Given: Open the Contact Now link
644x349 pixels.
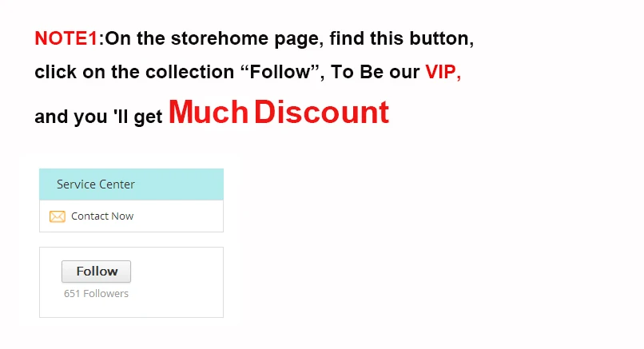Looking at the screenshot, I should pos(102,216).
